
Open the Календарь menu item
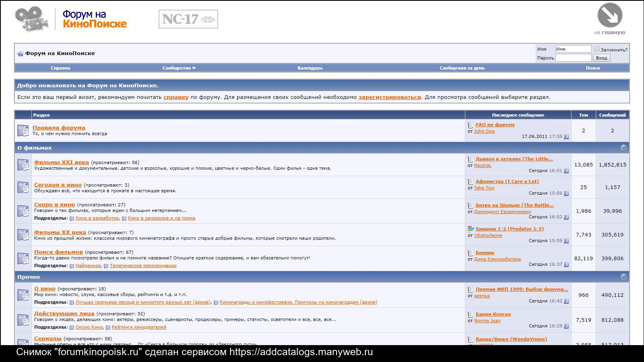[310, 68]
